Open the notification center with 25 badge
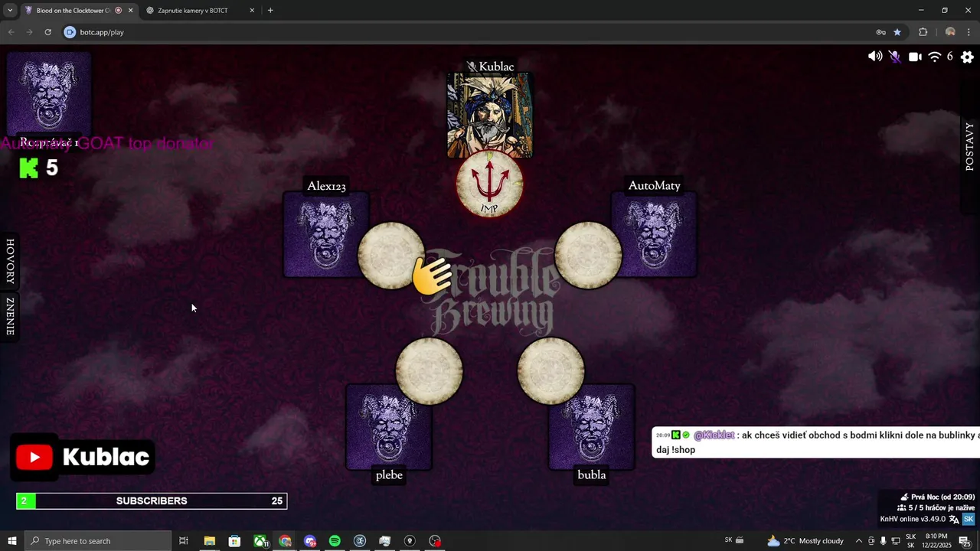Viewport: 980px width, 551px height. pyautogui.click(x=965, y=541)
